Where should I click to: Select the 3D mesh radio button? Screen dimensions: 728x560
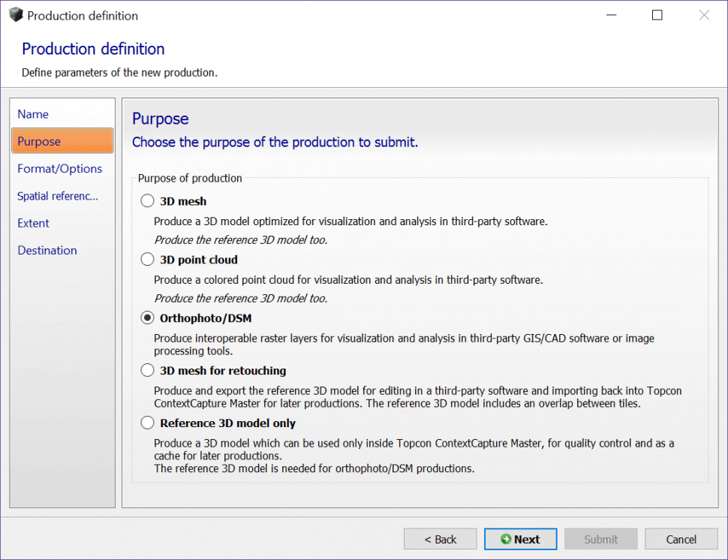pos(148,201)
